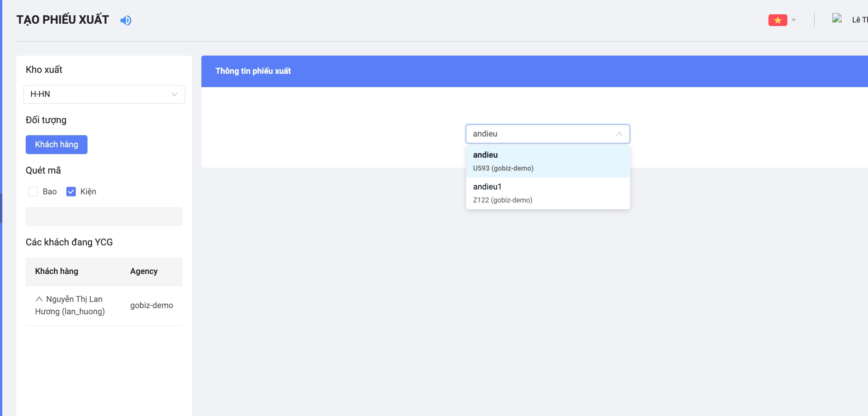Viewport: 868px width, 416px height.
Task: Click the Kiện checkbox label
Action: click(88, 192)
